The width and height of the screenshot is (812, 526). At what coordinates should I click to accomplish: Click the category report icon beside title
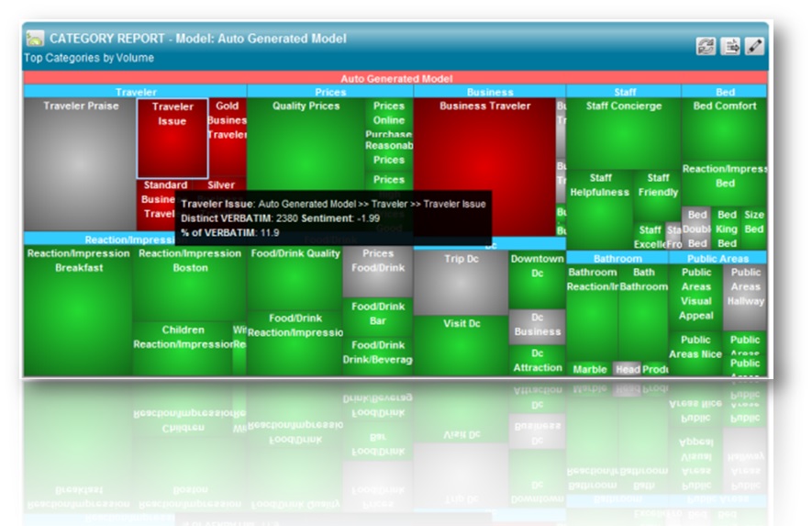(x=35, y=39)
